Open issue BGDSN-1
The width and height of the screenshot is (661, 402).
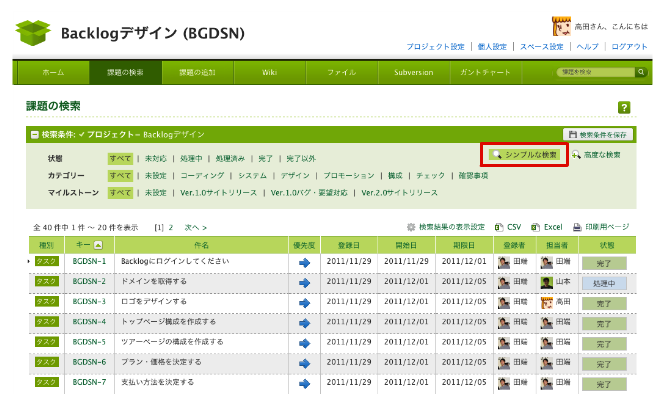point(89,261)
